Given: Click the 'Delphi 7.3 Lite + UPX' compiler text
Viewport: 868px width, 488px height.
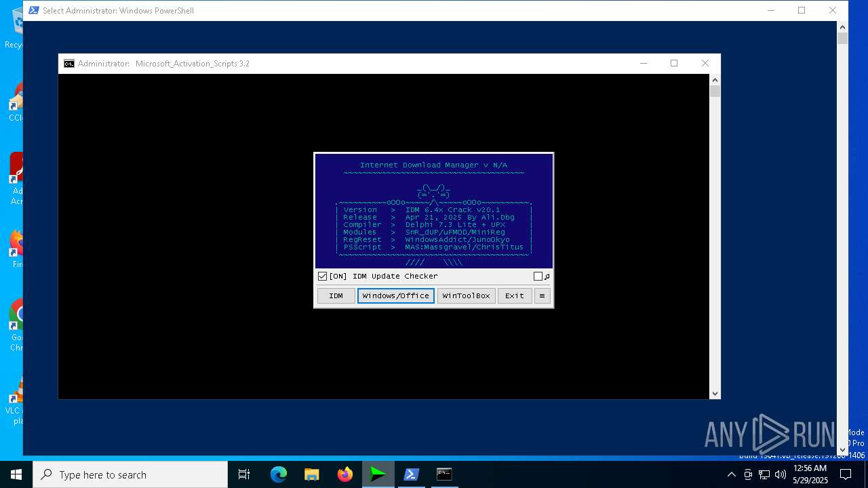Looking at the screenshot, I should [x=455, y=225].
